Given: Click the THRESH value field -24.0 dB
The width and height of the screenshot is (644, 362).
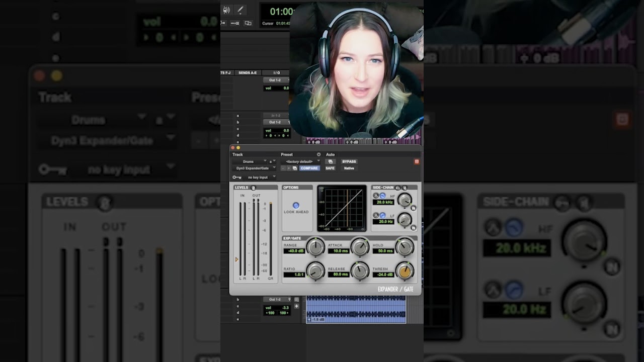Looking at the screenshot, I should (x=383, y=275).
